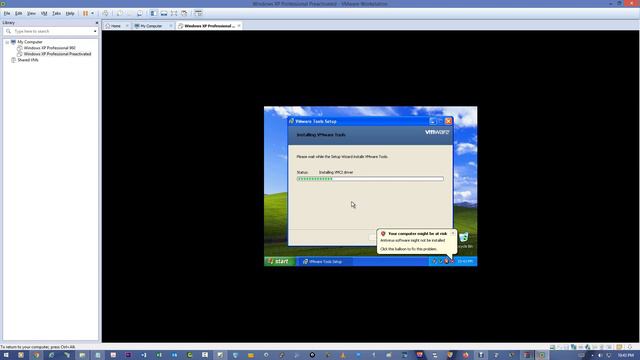Click the library search field
The width and height of the screenshot is (640, 360).
51,31
